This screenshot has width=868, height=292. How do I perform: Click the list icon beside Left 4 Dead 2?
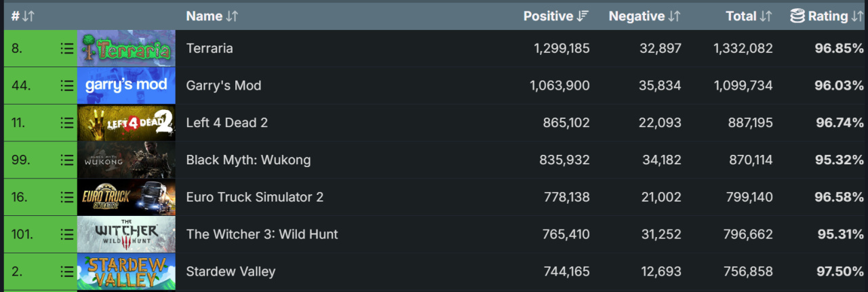click(66, 123)
